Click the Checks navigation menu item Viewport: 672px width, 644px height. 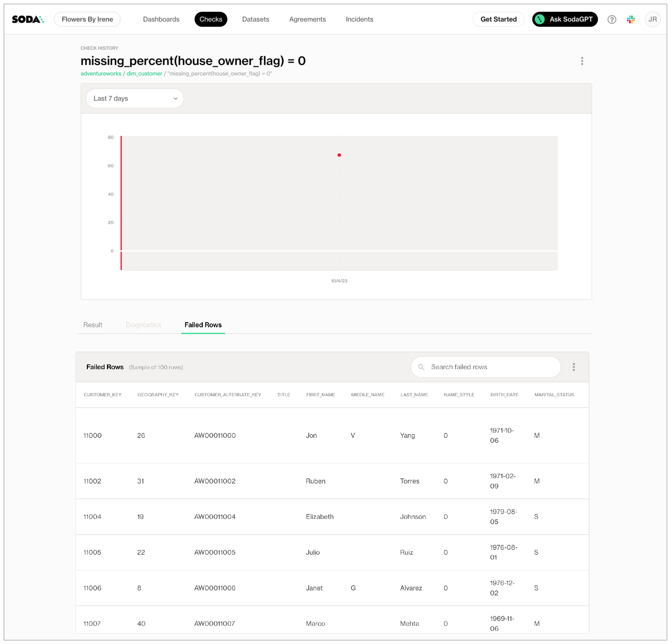pyautogui.click(x=211, y=19)
